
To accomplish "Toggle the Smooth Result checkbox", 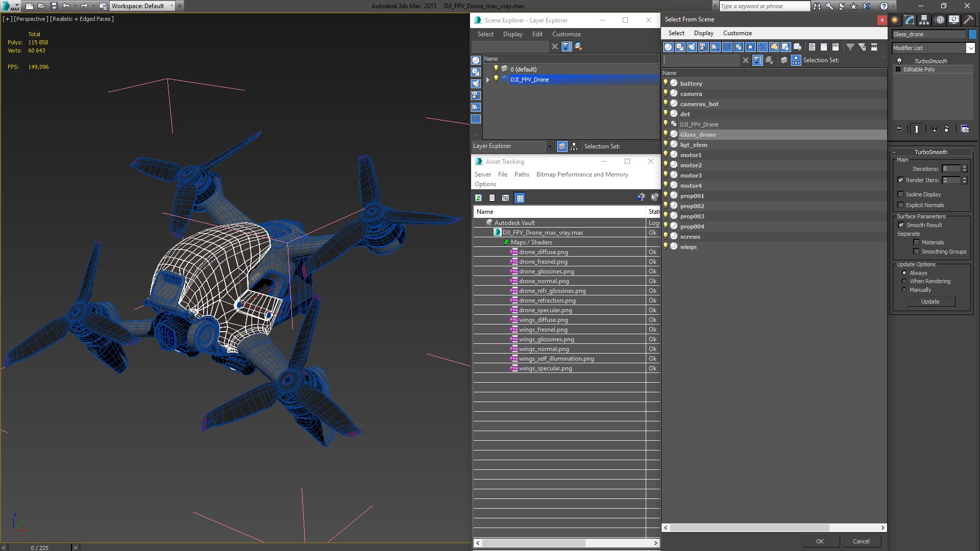I will 901,225.
